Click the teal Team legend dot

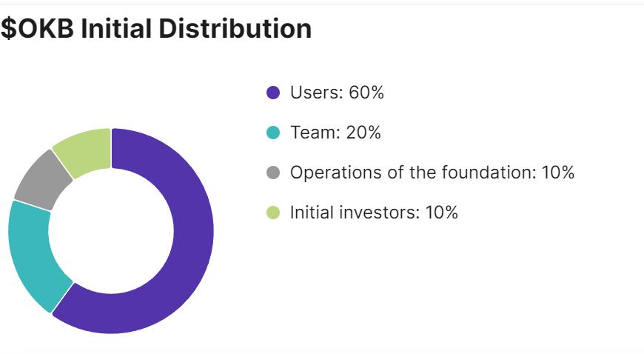273,133
